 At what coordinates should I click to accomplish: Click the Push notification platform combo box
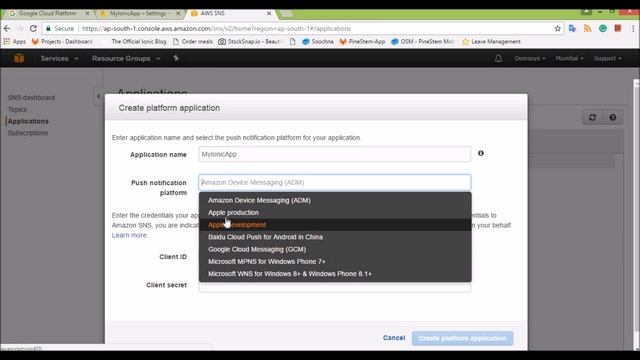335,182
